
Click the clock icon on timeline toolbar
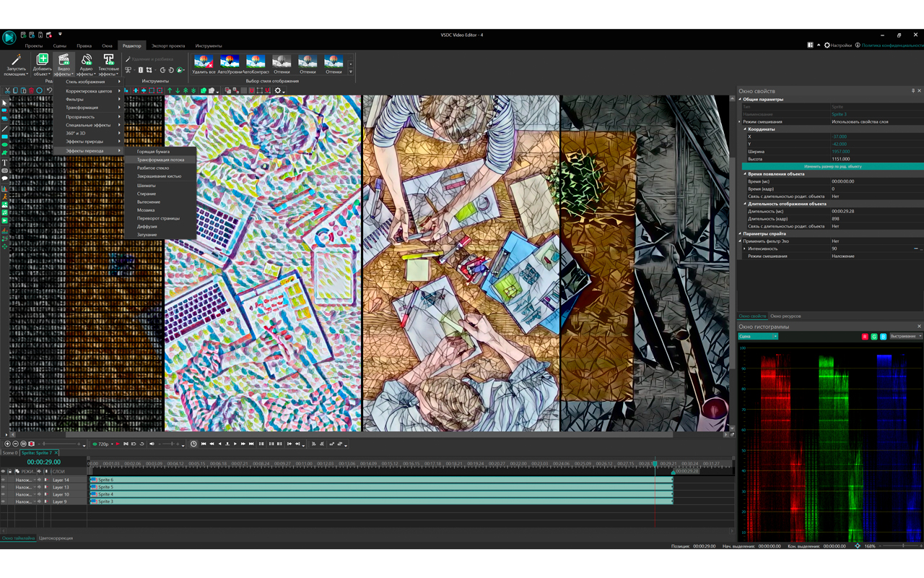click(193, 444)
